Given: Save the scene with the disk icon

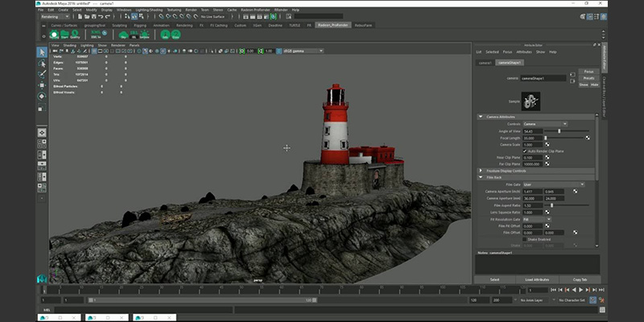Looking at the screenshot, I should click(94, 16).
